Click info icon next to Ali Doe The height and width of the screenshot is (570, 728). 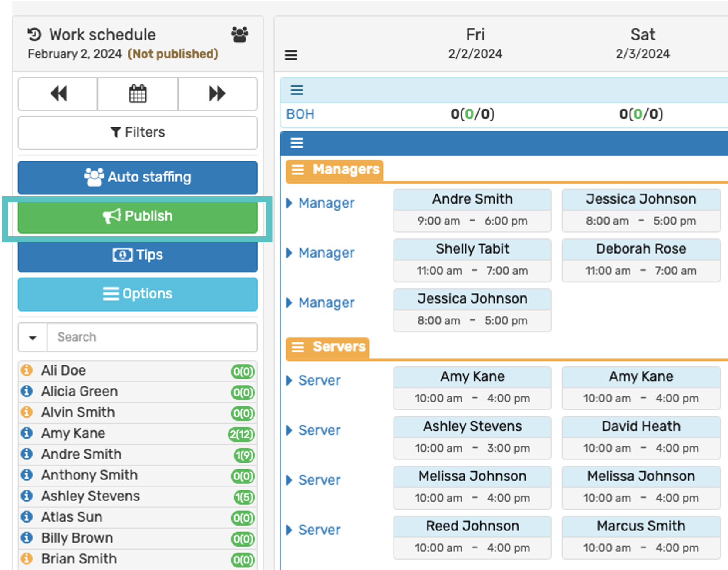(x=27, y=370)
